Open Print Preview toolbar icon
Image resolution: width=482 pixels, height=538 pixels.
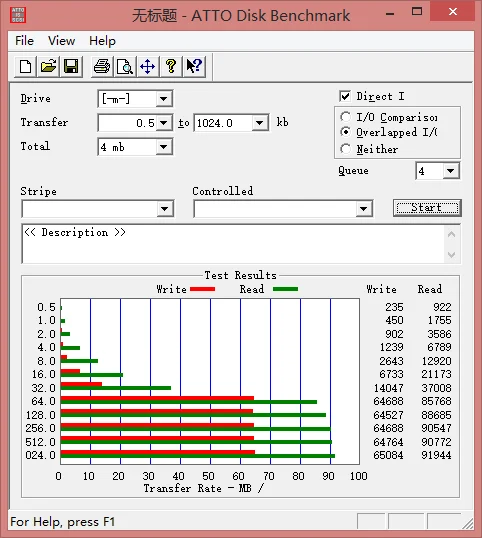click(125, 66)
